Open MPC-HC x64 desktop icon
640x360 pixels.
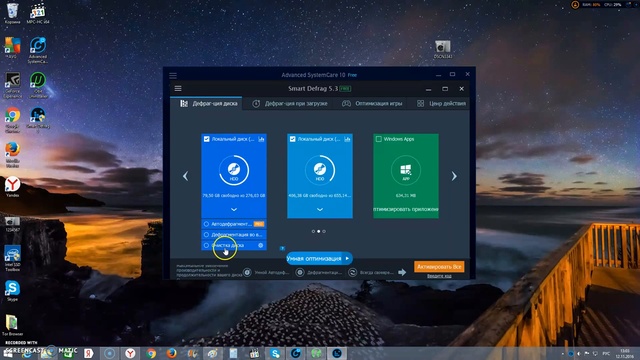pyautogui.click(x=38, y=13)
